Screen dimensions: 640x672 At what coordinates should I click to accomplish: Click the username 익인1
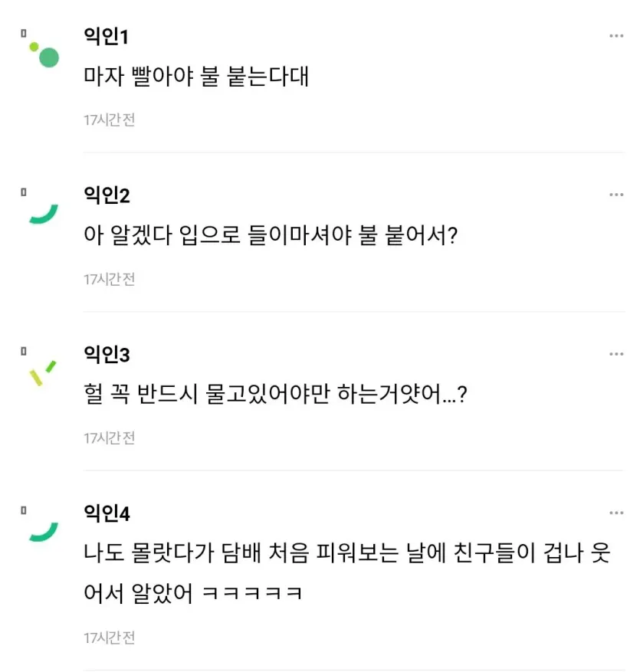[106, 36]
